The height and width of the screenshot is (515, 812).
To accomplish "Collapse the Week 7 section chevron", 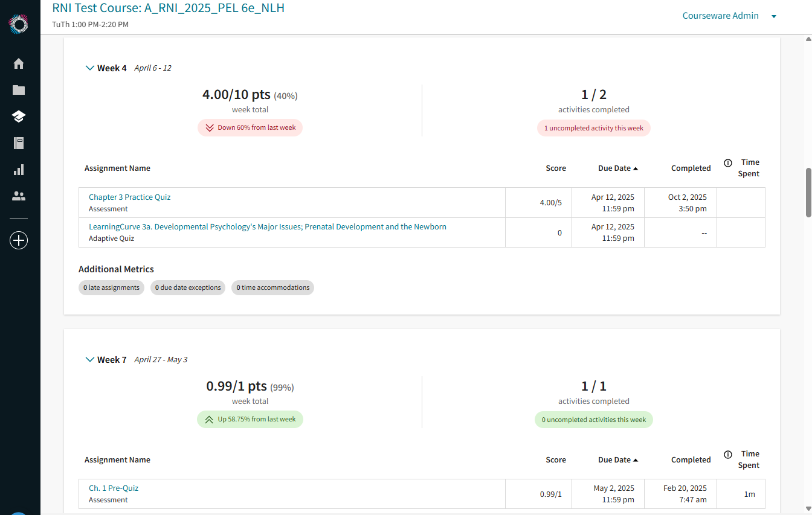I will point(89,359).
